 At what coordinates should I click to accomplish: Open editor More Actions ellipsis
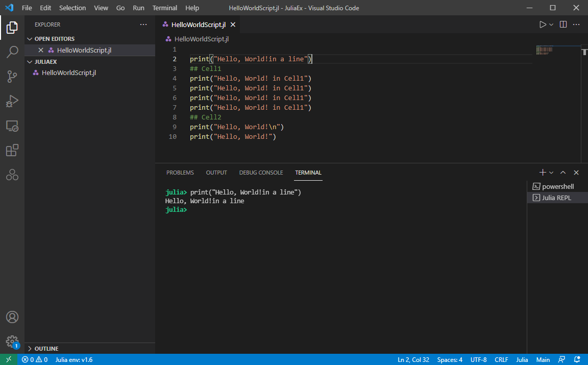(576, 25)
